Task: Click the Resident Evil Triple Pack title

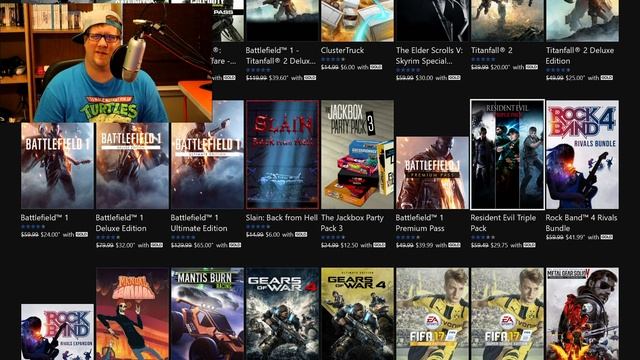Action: pyautogui.click(x=503, y=223)
